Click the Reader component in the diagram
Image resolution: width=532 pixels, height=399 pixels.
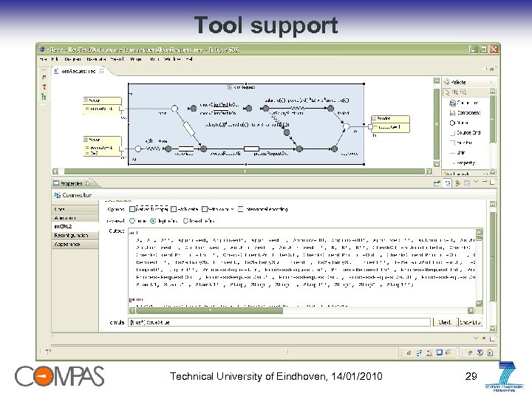(390, 123)
